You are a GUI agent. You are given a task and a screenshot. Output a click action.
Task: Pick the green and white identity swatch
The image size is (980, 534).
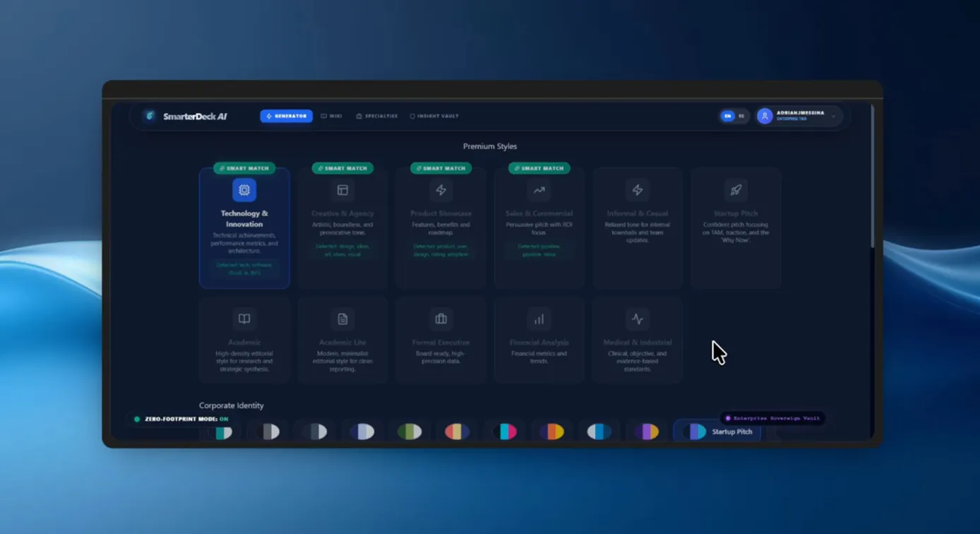click(410, 432)
